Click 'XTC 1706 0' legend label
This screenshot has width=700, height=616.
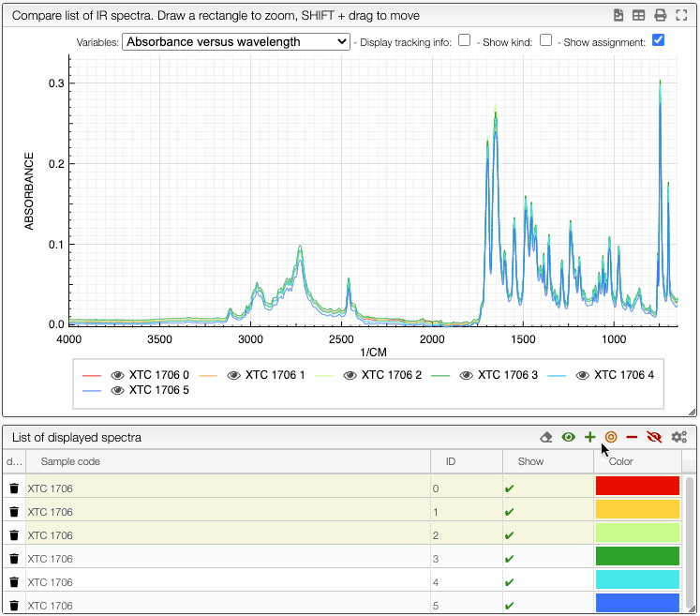pos(159,375)
